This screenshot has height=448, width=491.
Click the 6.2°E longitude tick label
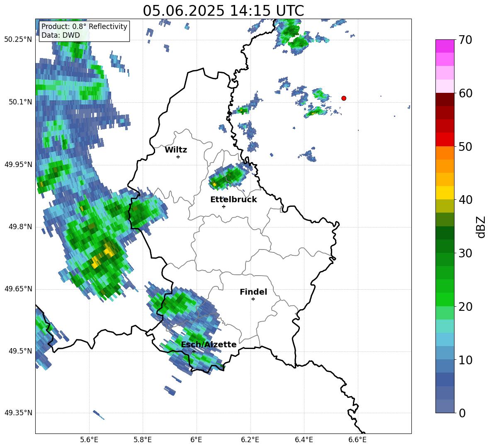250,440
